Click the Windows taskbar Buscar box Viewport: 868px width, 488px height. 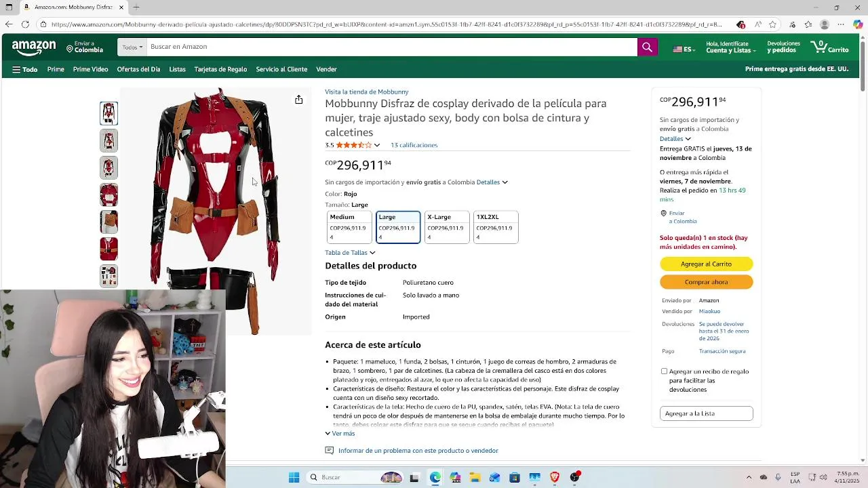[x=354, y=478]
